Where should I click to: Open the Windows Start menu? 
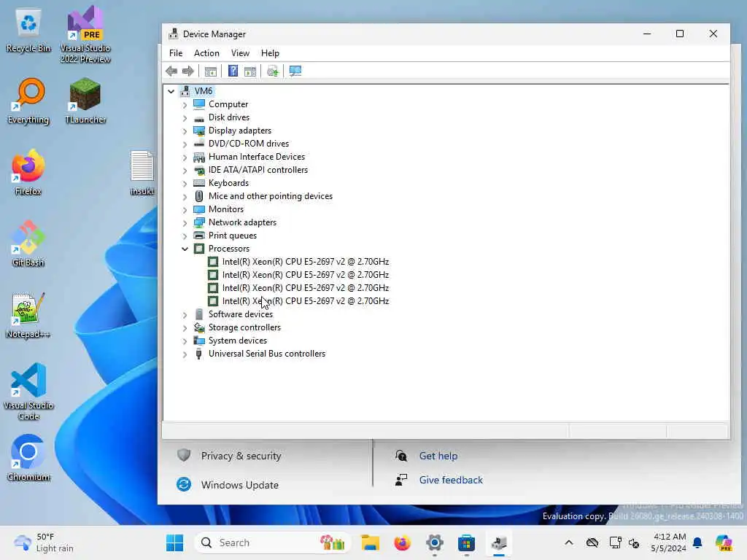click(174, 542)
